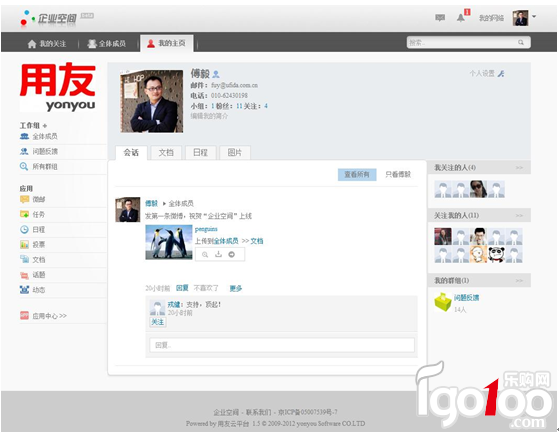Switch to 全体成员 navigation tab

(107, 44)
